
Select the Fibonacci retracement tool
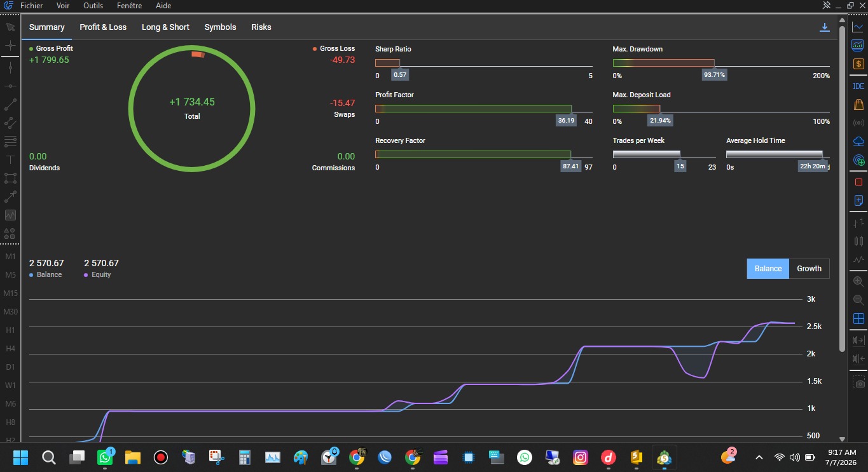[x=10, y=141]
